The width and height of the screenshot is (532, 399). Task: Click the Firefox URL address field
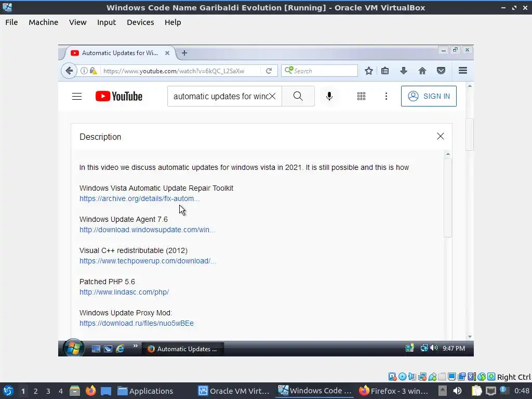(x=174, y=71)
